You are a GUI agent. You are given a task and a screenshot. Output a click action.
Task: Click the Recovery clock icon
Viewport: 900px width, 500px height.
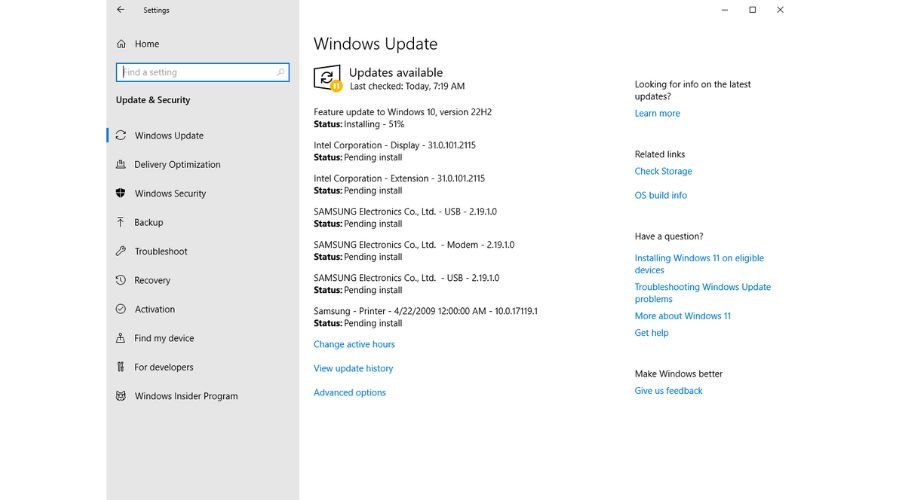(121, 280)
